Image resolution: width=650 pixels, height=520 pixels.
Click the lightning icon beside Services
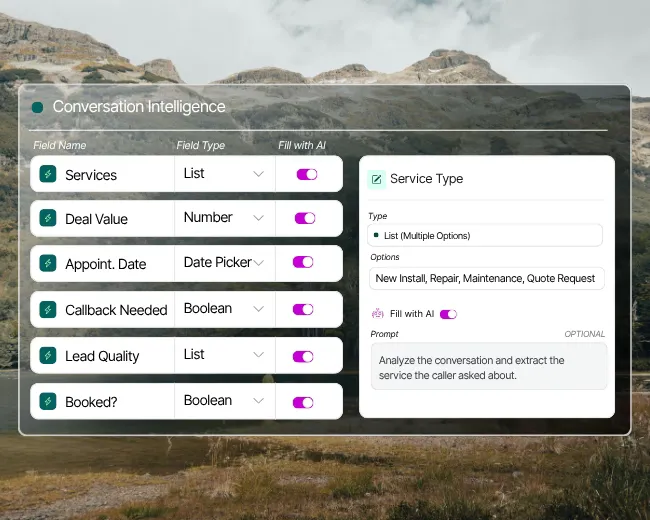click(x=48, y=174)
